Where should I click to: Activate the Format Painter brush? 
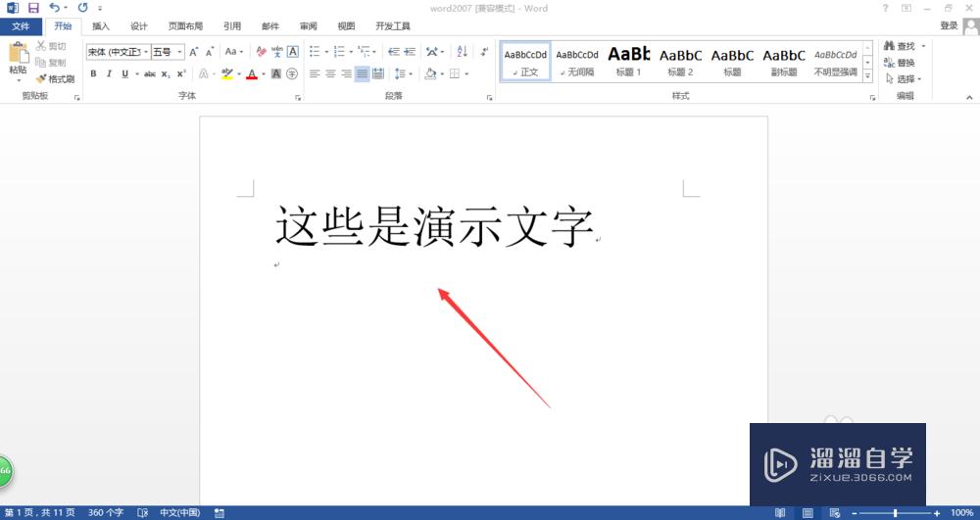click(x=55, y=78)
